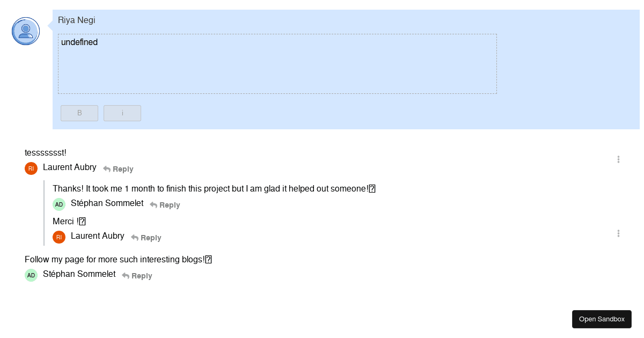Click into the comment text box showing 'undefined'
Screen dimensions: 644x338
point(277,64)
